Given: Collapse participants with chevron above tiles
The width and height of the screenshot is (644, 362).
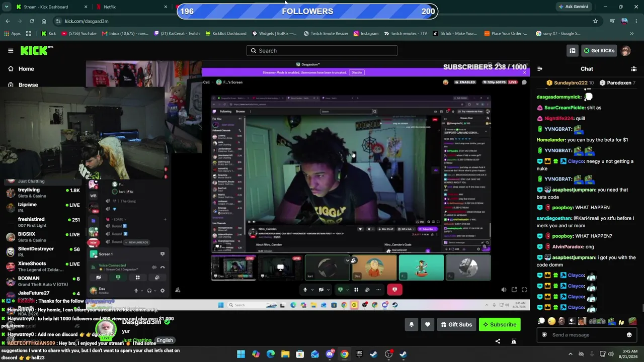Looking at the screenshot, I should (x=348, y=260).
